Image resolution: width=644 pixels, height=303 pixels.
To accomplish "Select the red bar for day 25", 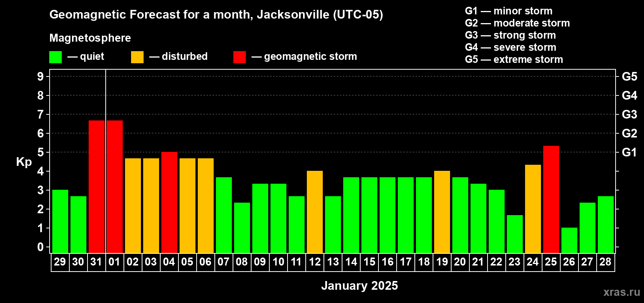I will (551, 199).
